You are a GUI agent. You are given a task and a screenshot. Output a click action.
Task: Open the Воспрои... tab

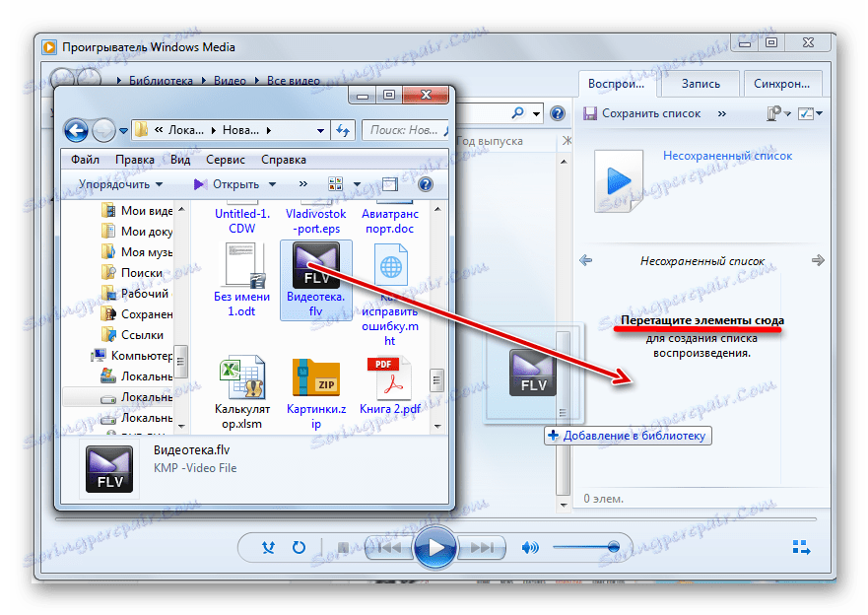point(616,84)
